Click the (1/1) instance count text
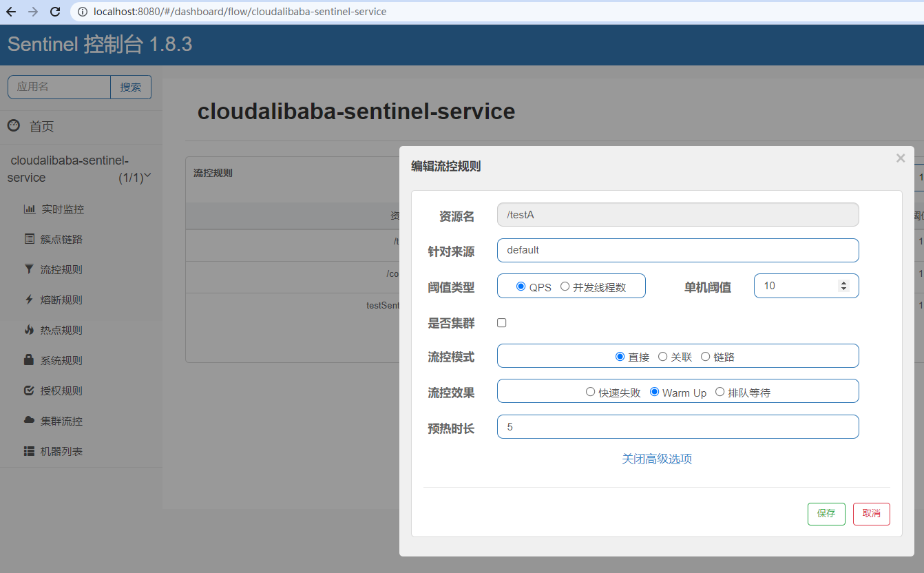Viewport: 924px width, 573px height. pyautogui.click(x=130, y=178)
